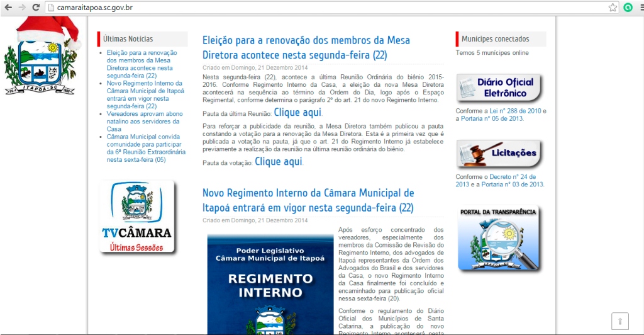
Task: Click first 'Criado em Domingo, 21 Dezembro 2014' date
Action: [x=255, y=67]
